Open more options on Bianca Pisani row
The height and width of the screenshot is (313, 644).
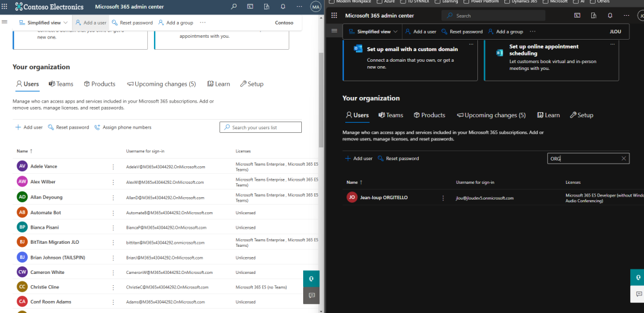pos(113,227)
